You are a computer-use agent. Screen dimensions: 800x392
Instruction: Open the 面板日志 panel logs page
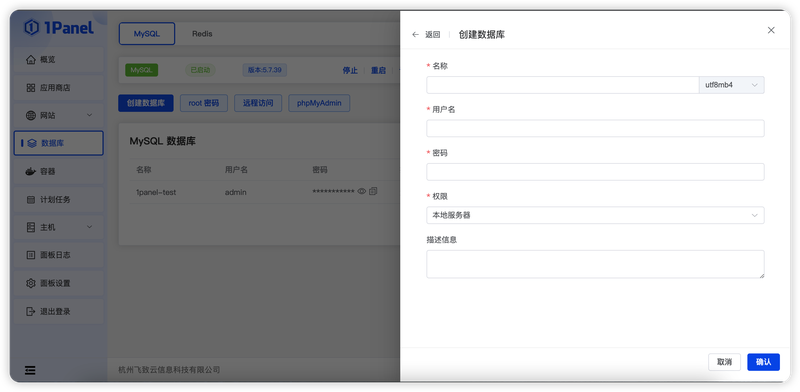tap(59, 255)
